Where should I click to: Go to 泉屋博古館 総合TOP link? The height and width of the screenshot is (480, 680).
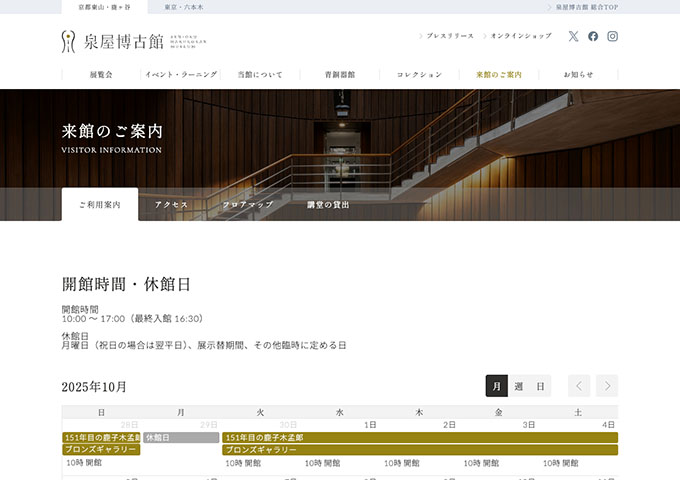click(x=586, y=7)
